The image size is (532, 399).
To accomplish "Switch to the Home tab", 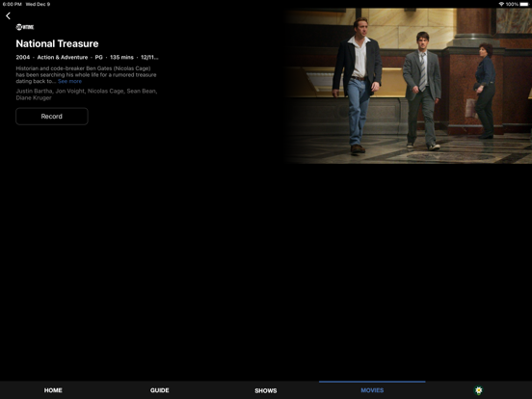I will pyautogui.click(x=53, y=390).
